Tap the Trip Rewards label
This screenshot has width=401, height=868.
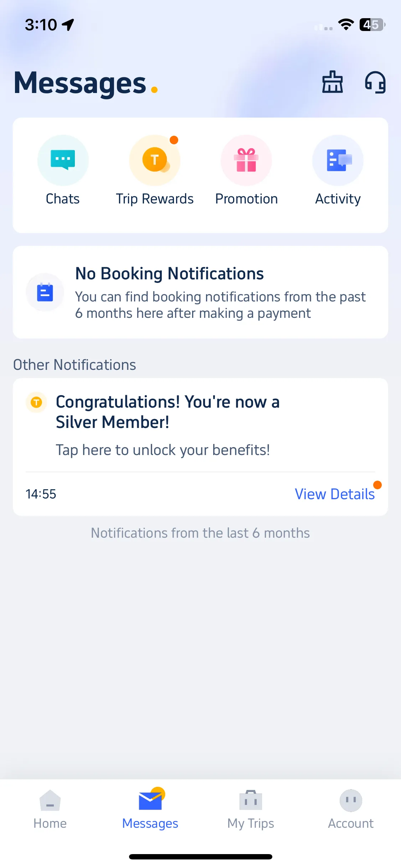tap(155, 199)
